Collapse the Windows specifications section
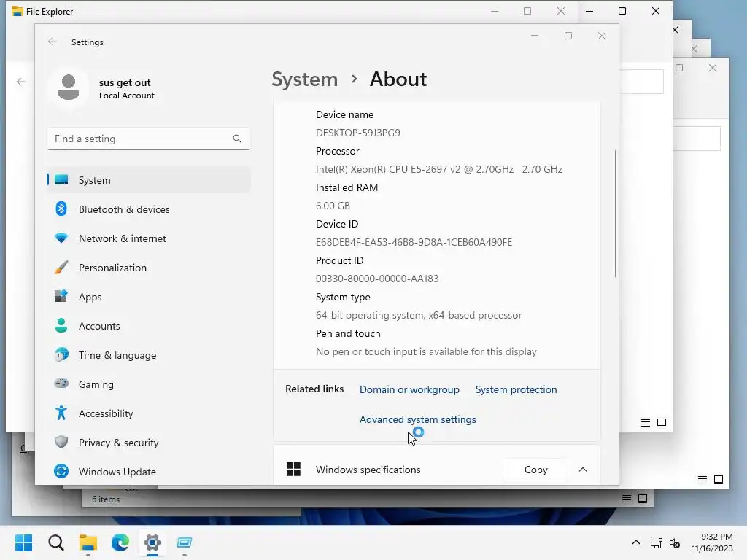 coord(582,470)
